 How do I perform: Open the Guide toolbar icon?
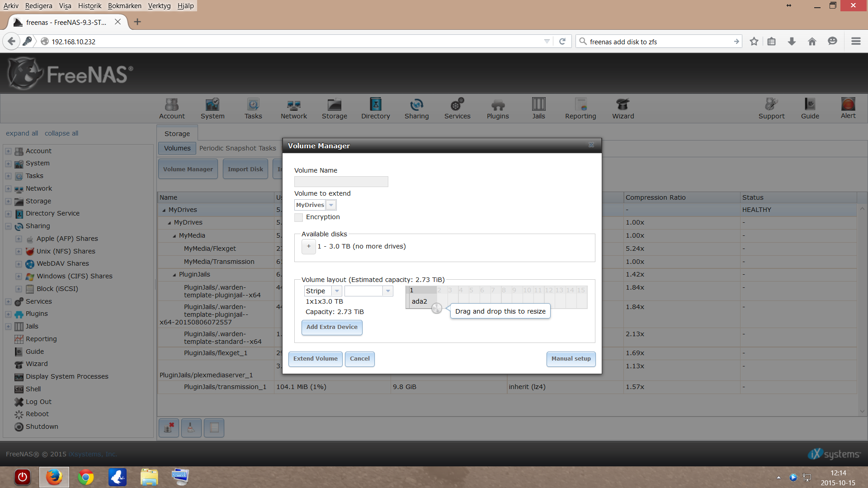[x=810, y=109]
